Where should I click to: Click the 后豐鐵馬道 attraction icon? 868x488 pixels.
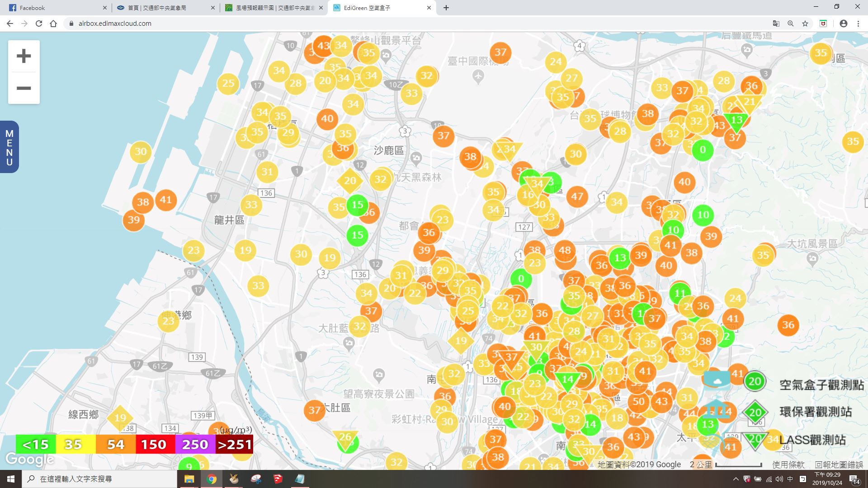coord(746,50)
